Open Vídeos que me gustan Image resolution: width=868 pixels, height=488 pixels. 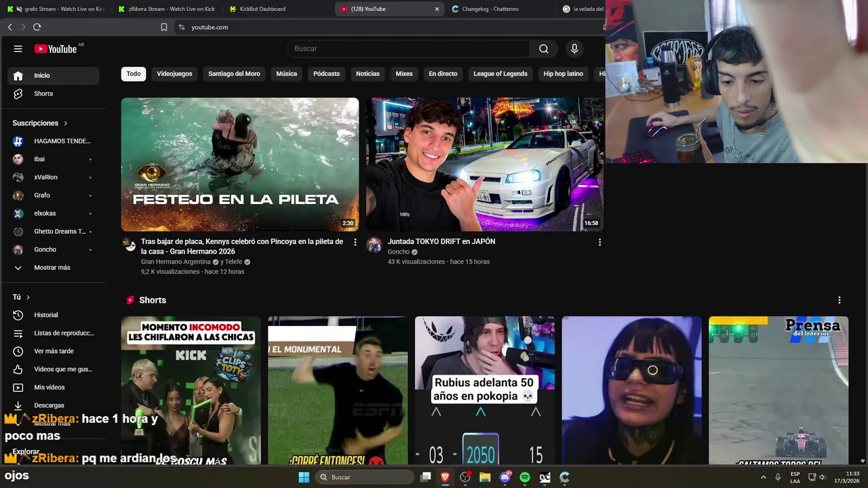point(53,369)
